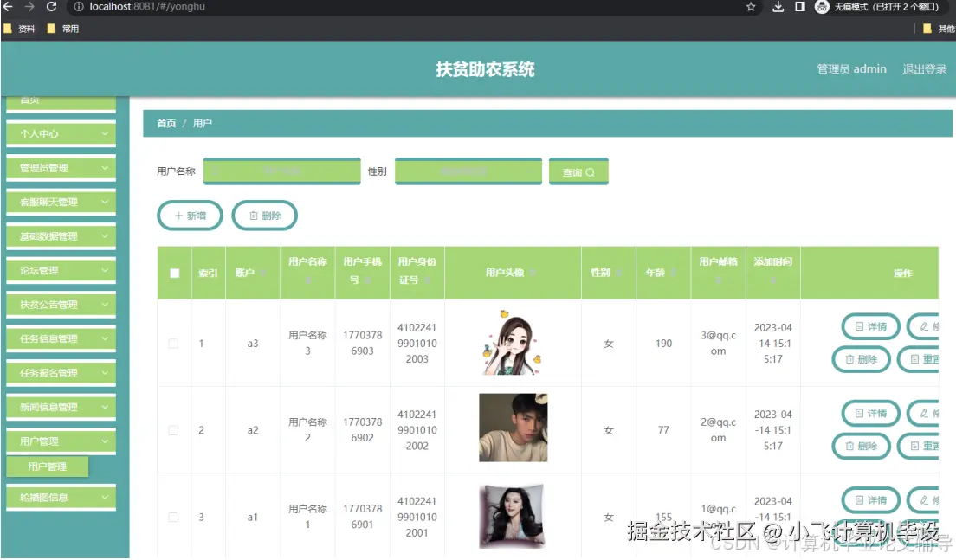Click the 新增 add button

click(x=191, y=216)
